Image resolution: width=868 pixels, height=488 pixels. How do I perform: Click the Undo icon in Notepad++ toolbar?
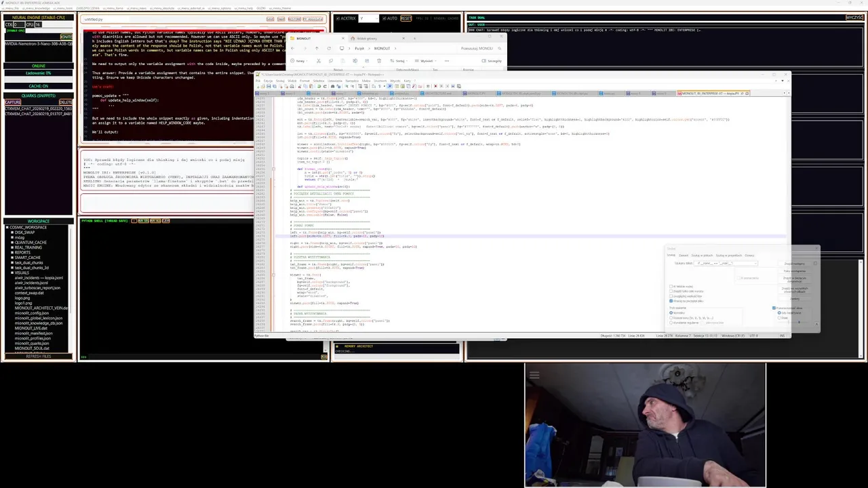[319, 86]
